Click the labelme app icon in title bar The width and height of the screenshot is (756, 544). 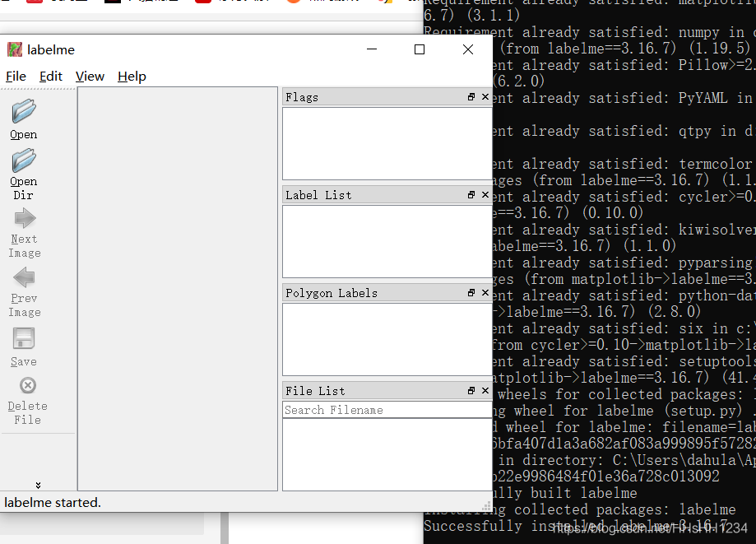(x=15, y=49)
